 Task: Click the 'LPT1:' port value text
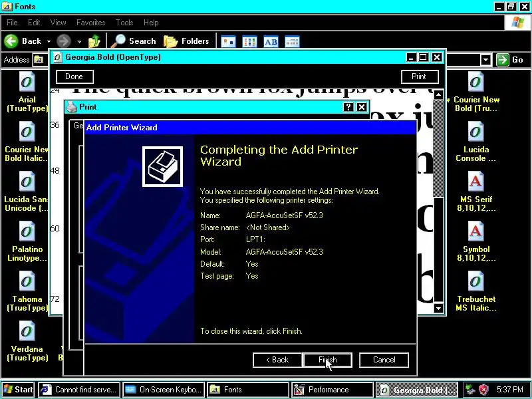[x=255, y=239]
